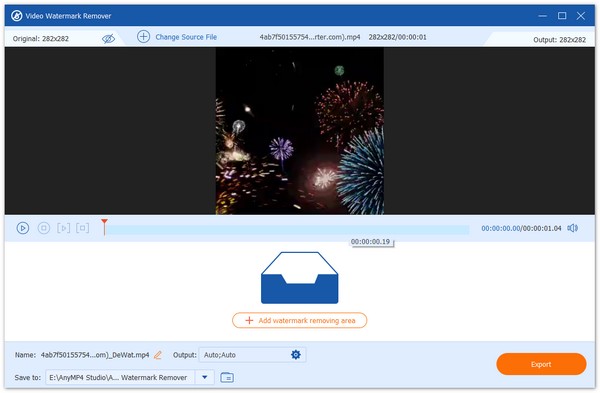
Task: Click the fireworks video preview
Action: 300,130
